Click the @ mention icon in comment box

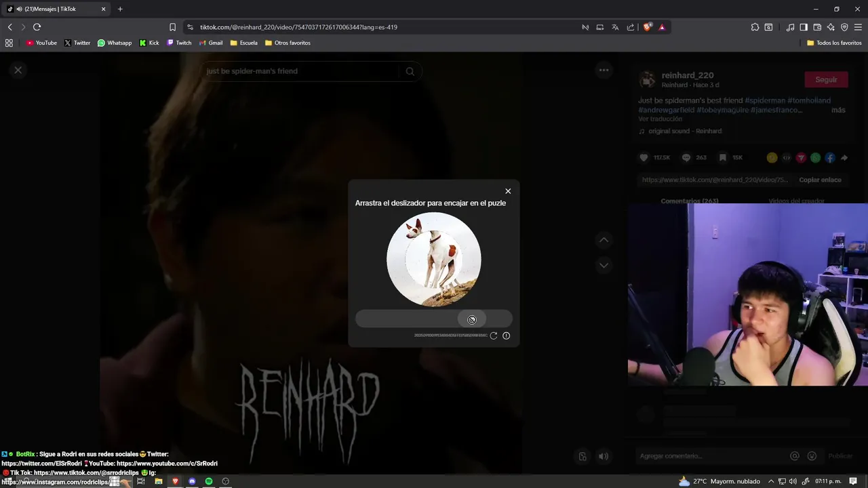coord(795,456)
